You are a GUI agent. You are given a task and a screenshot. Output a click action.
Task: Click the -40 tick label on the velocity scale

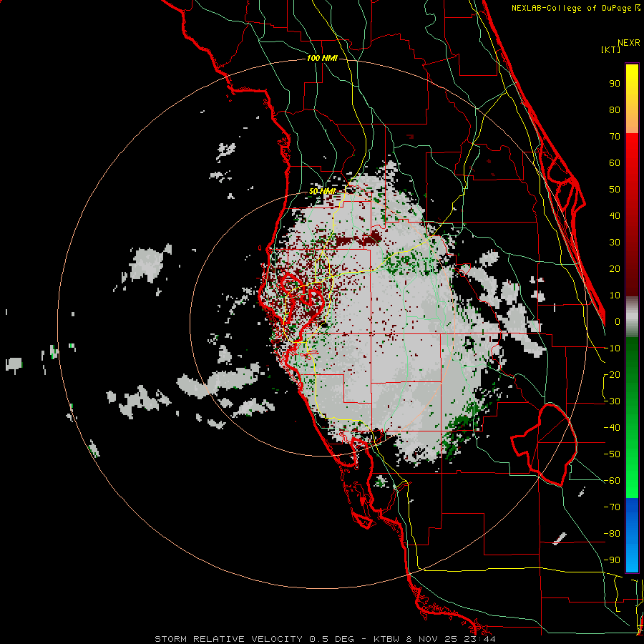point(612,428)
